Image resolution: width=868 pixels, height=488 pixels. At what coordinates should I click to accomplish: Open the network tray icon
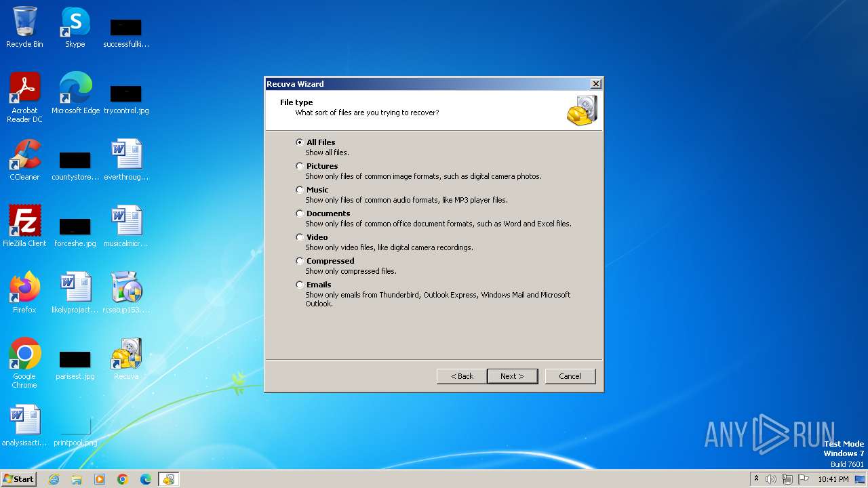coord(787,479)
